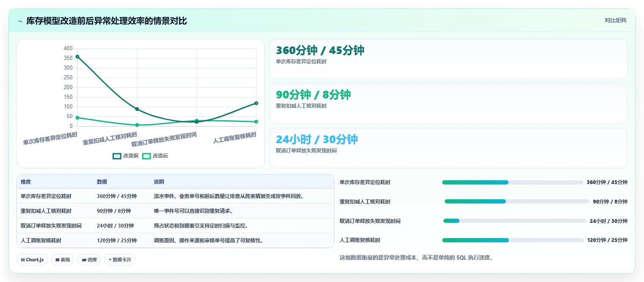Click the 重复扣减人工核对耗时 progress bar

(x=517, y=201)
